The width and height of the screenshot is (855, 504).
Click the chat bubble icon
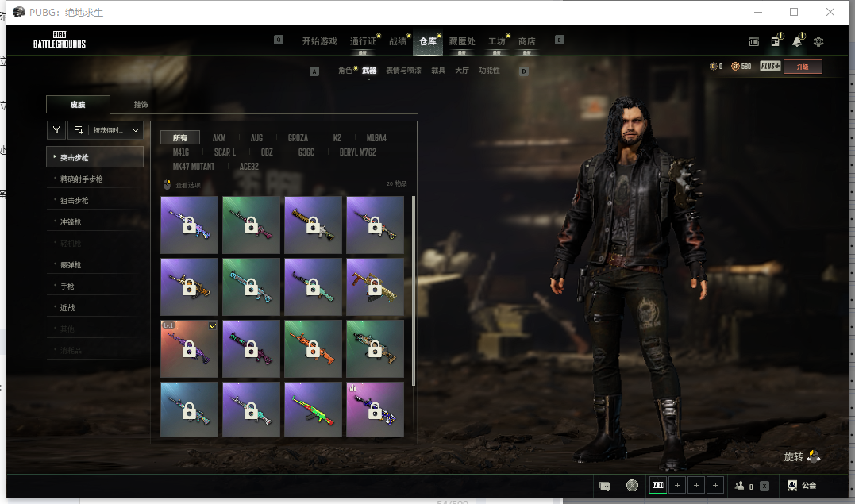(x=605, y=485)
